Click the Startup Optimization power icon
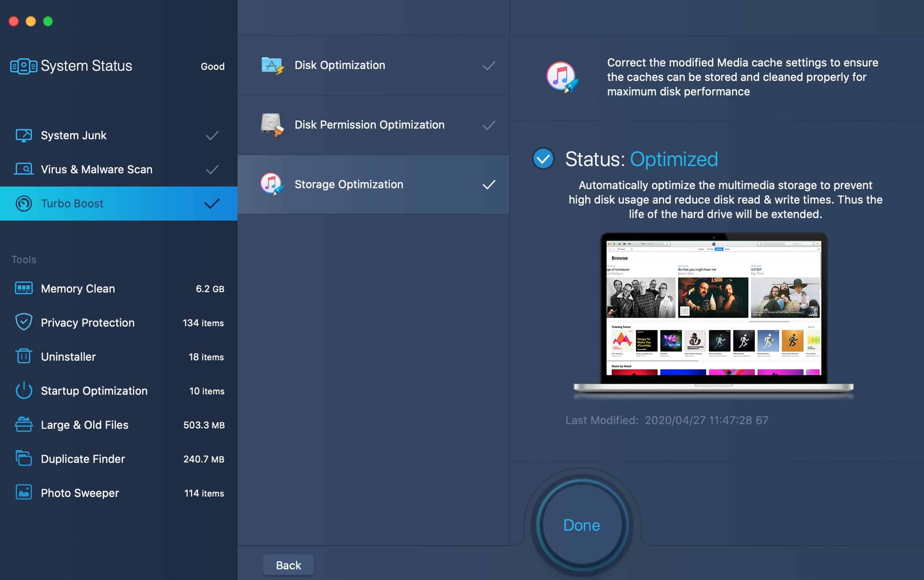924x580 pixels. click(x=24, y=390)
